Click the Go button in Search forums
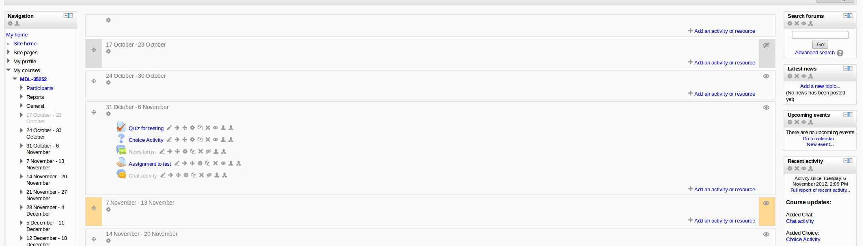 820,45
